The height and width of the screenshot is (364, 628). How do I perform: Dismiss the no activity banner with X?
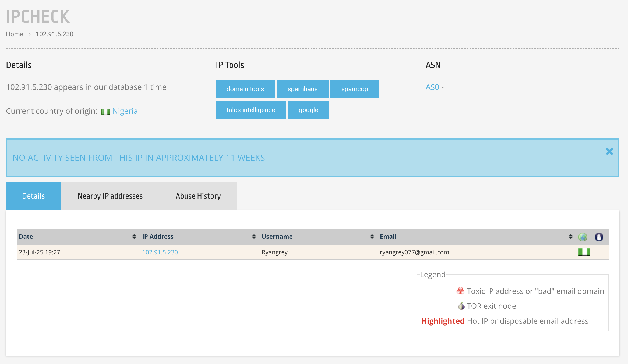609,151
